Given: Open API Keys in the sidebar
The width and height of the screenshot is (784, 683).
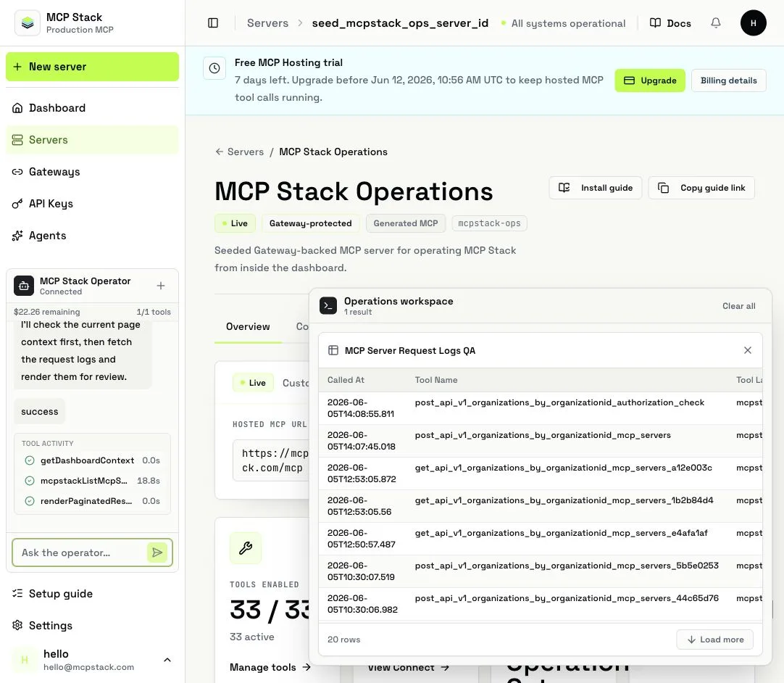Looking at the screenshot, I should [92, 204].
